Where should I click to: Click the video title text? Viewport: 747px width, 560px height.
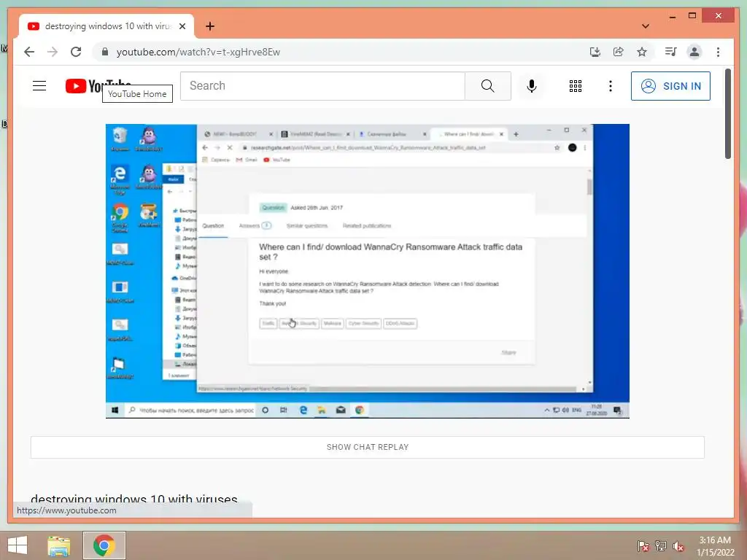[134, 499]
